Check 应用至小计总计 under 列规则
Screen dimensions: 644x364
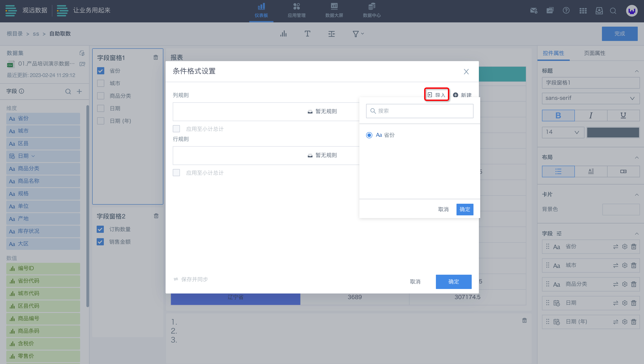[x=176, y=129]
